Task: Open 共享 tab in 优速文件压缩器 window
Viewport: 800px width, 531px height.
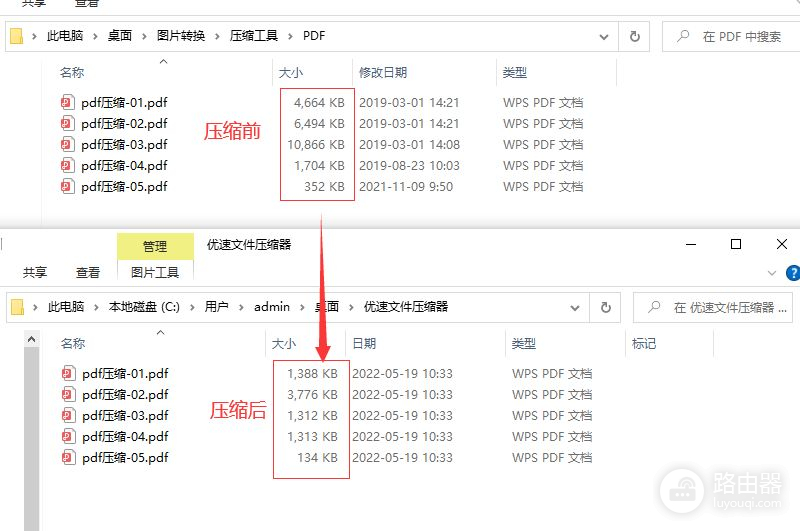Action: point(35,272)
